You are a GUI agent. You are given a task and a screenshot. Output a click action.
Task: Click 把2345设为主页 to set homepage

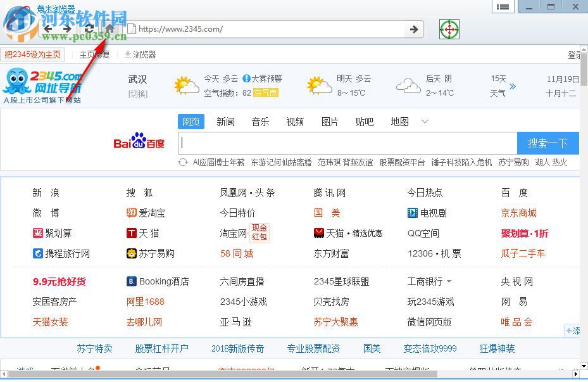point(34,55)
